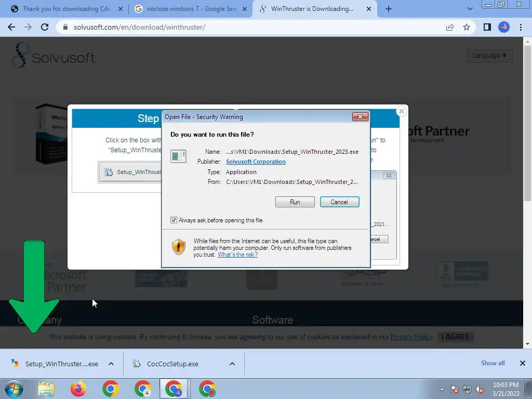
Task: Open File Explorer from the taskbar
Action: click(x=46, y=389)
